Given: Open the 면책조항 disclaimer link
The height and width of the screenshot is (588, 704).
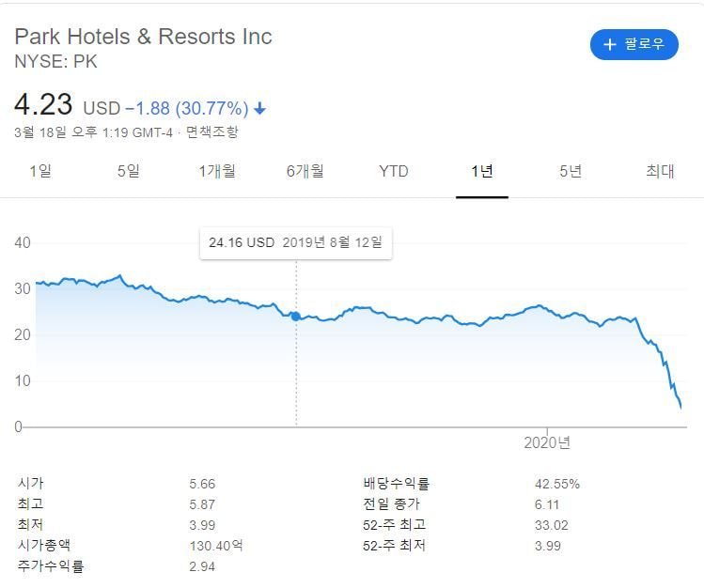Looking at the screenshot, I should [x=211, y=132].
